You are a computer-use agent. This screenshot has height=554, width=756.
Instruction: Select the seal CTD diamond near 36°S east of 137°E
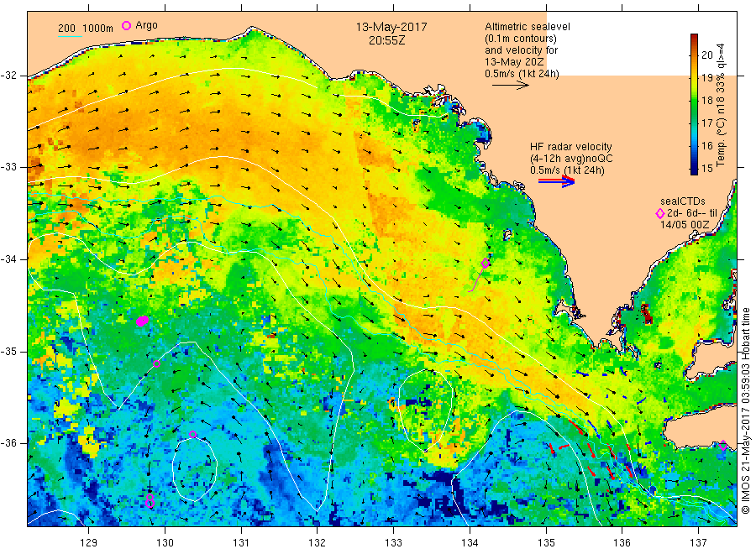(x=723, y=445)
